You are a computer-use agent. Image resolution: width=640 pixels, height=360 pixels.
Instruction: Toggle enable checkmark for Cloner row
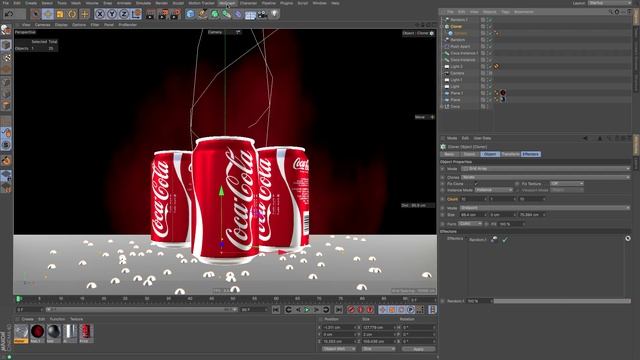pos(490,27)
